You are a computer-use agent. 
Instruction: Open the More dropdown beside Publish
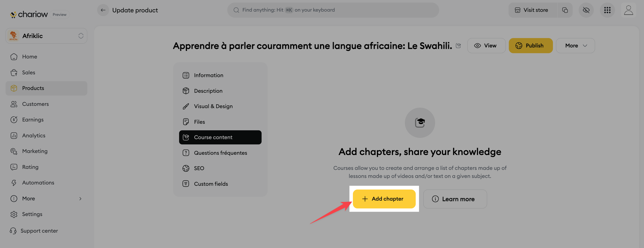(575, 46)
